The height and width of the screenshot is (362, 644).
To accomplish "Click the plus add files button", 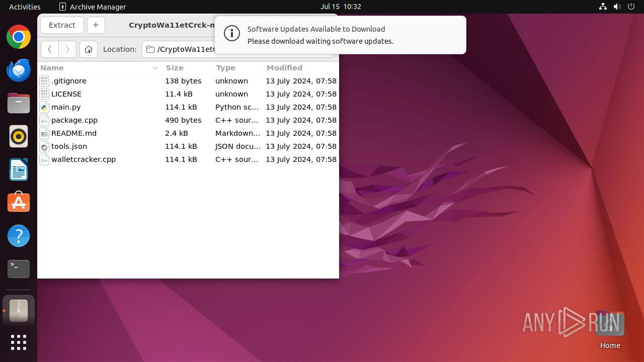I will [x=96, y=25].
